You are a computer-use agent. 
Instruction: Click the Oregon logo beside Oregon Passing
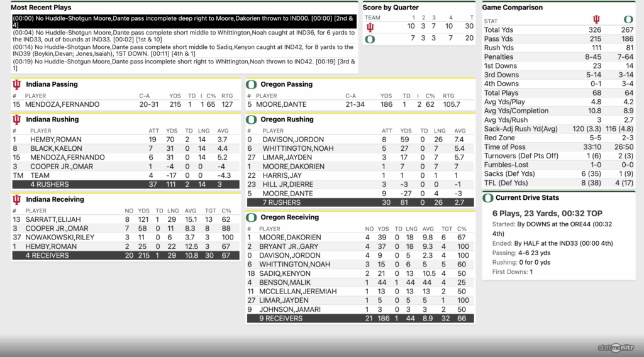(251, 84)
